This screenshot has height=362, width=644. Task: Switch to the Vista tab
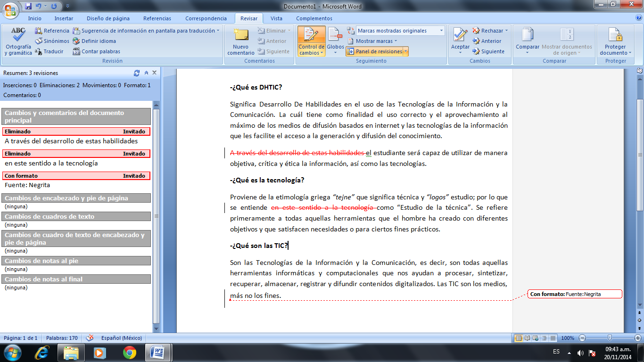(277, 18)
